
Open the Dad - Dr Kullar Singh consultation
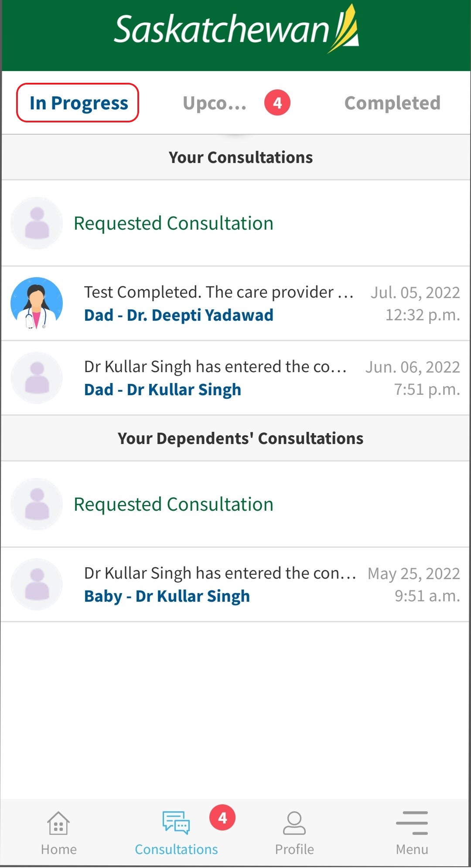tap(162, 390)
